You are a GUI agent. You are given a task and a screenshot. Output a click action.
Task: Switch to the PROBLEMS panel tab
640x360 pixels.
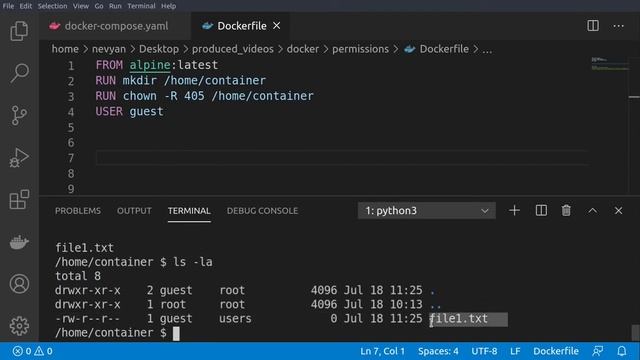click(78, 211)
